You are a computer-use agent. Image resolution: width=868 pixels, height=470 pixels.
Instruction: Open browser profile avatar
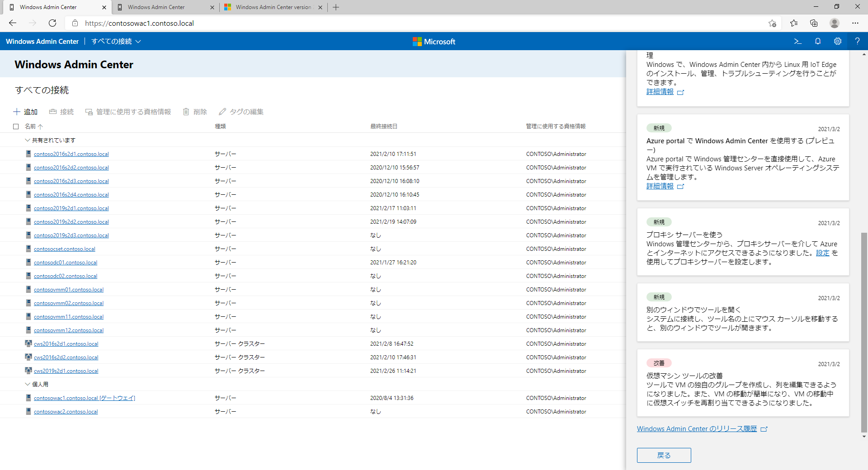(x=835, y=23)
